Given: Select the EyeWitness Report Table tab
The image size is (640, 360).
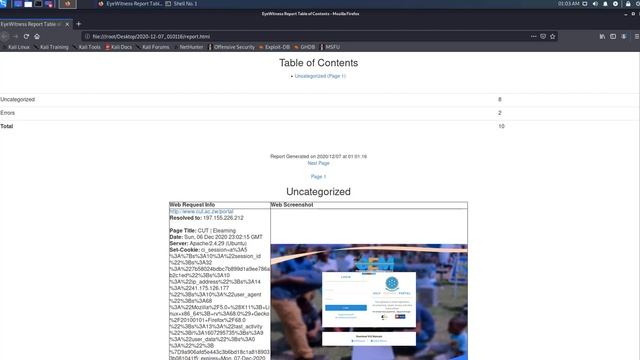Looking at the screenshot, I should 36,24.
